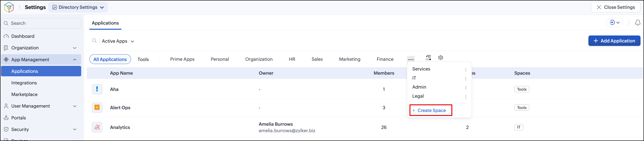This screenshot has height=141, width=644.
Task: Switch to the Tools space tab
Action: coord(143,59)
